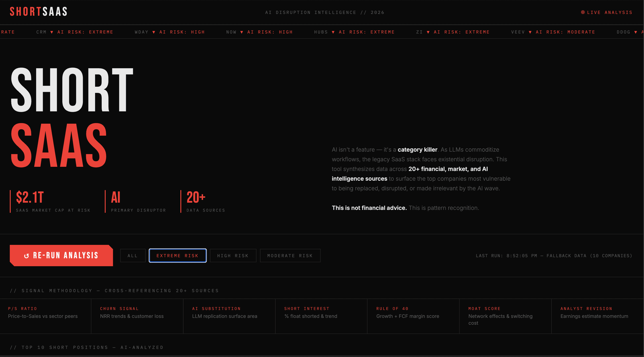Image resolution: width=644 pixels, height=357 pixels.
Task: Open the Moat Score signal card
Action: (505, 316)
